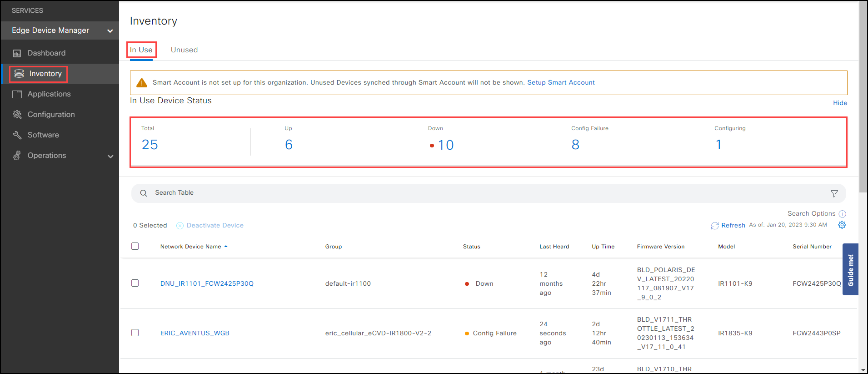Sort by the Up Time column header
The width and height of the screenshot is (868, 374).
click(603, 247)
